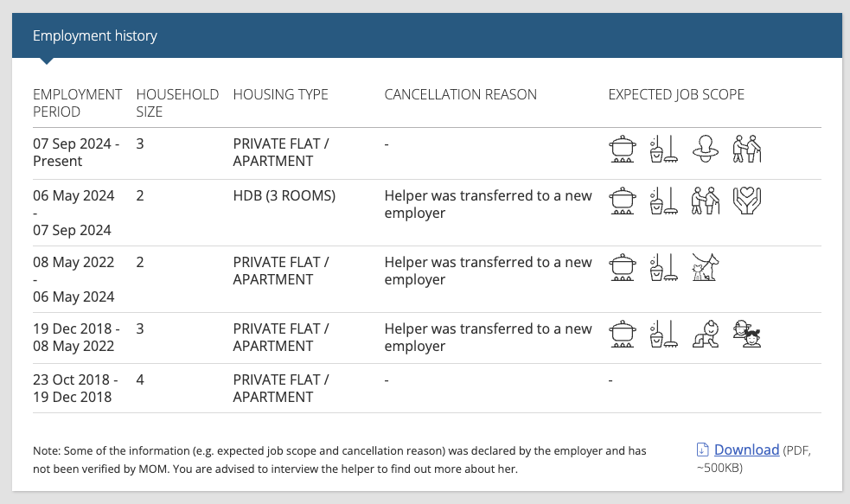
Task: Click the Expected Job Scope column header
Action: point(676,94)
